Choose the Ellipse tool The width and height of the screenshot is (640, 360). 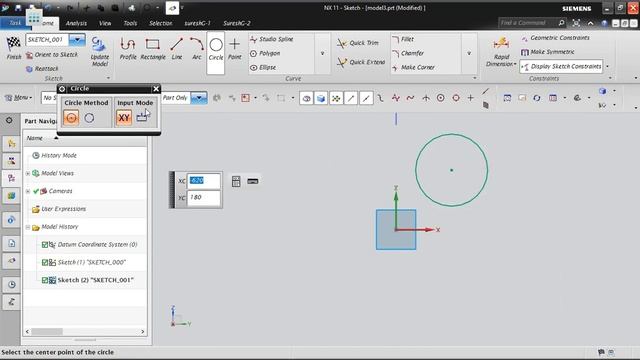click(x=263, y=67)
